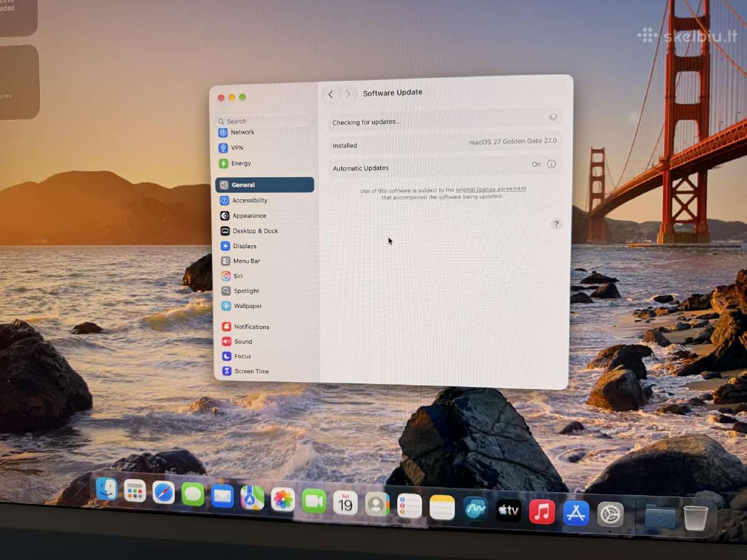The image size is (747, 560).
Task: Click the Siri icon in sidebar
Action: (226, 276)
